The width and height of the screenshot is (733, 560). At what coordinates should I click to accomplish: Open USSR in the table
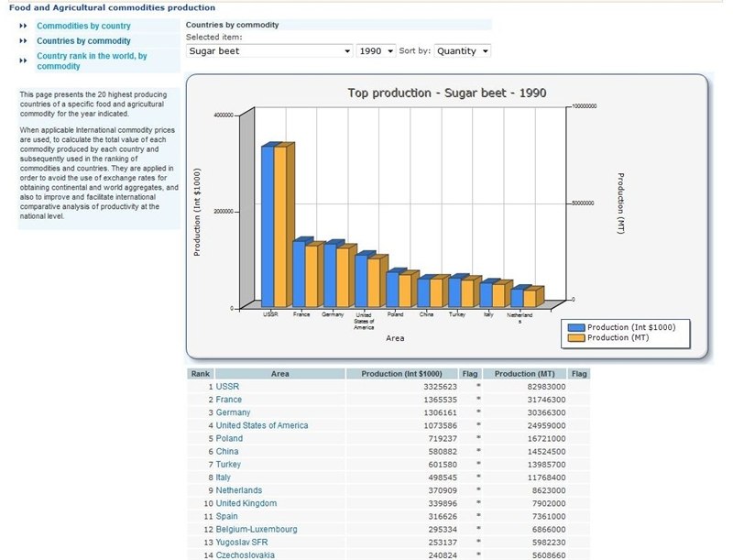227,387
